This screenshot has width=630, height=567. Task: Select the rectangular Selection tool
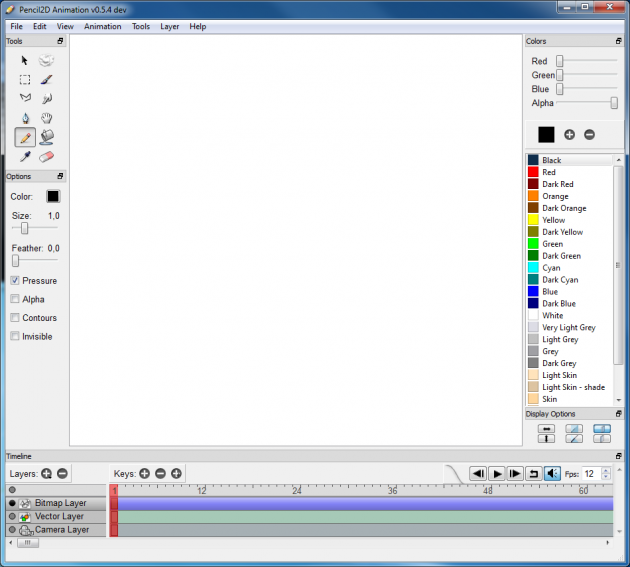point(25,80)
